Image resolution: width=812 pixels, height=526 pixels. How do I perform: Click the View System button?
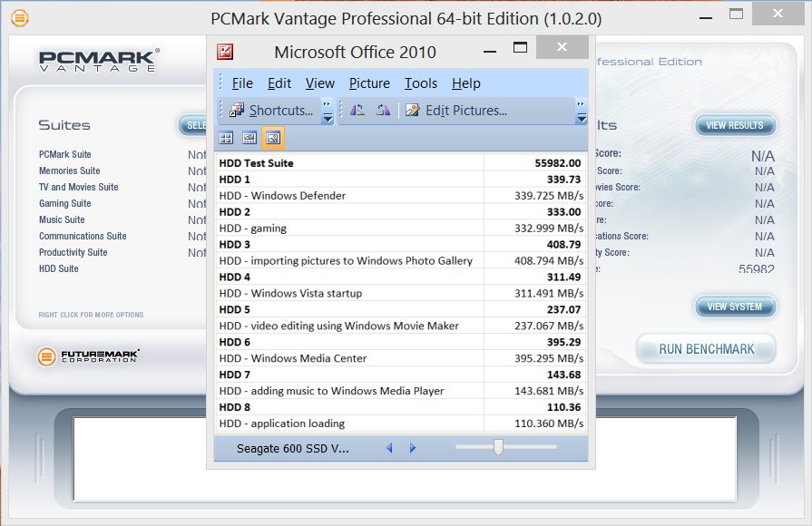click(735, 307)
